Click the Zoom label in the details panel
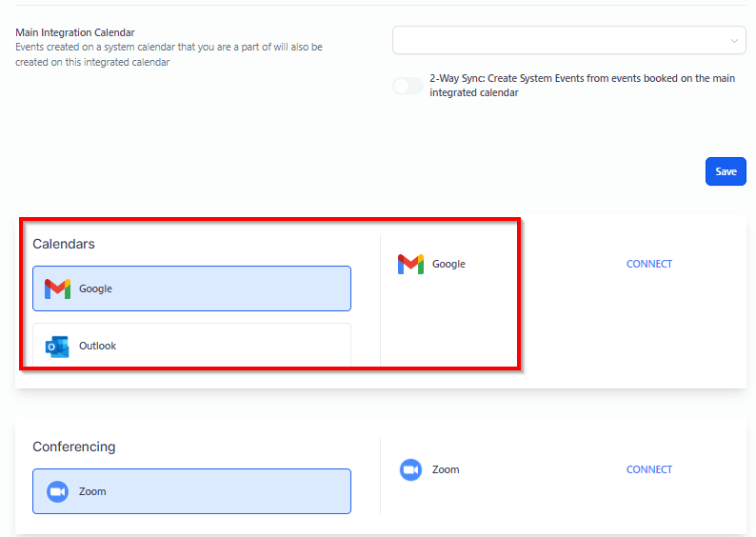This screenshot has height=537, width=756. pos(446,469)
